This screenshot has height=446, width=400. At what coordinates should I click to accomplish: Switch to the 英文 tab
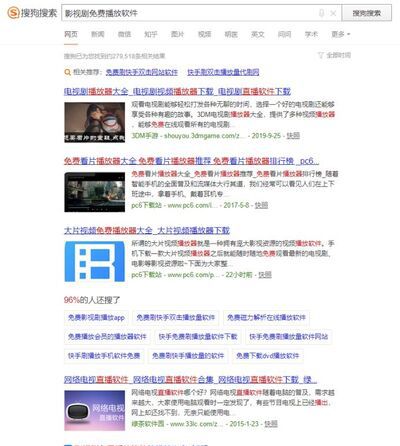(x=258, y=34)
